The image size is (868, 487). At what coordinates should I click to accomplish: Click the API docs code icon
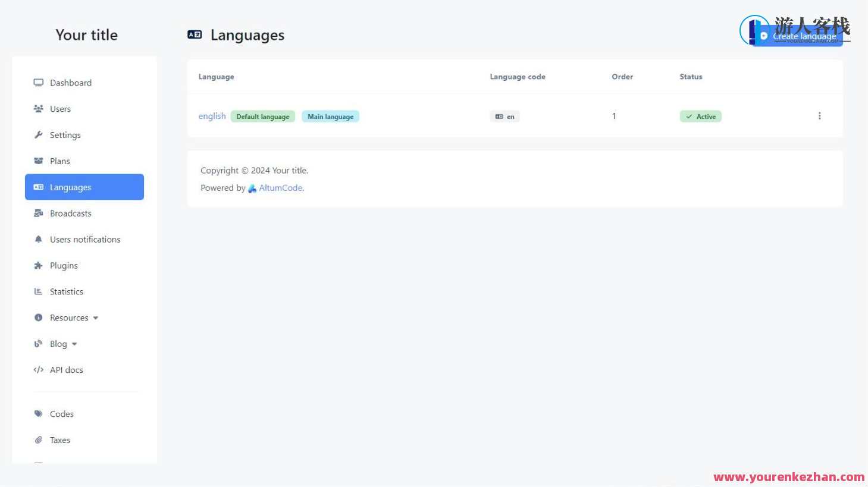pos(39,370)
